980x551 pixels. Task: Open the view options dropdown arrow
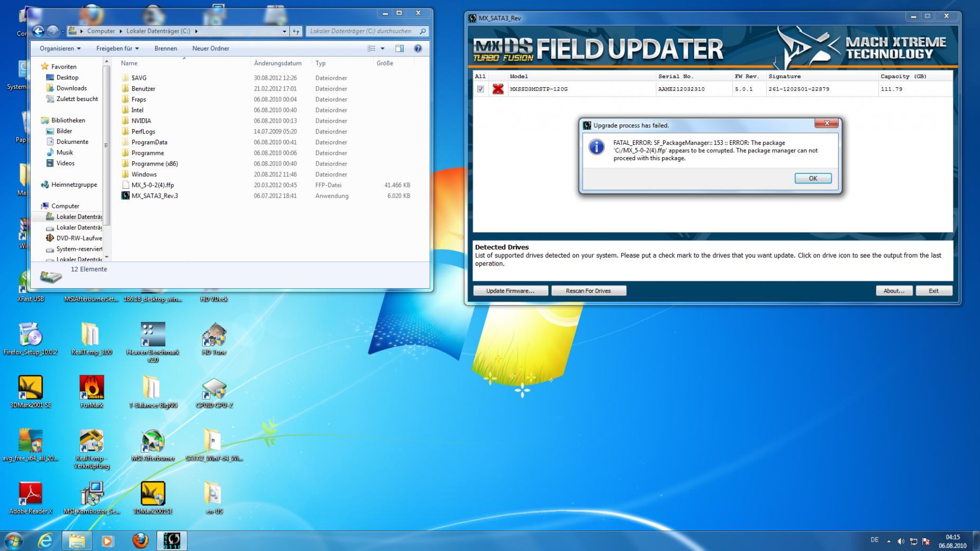click(383, 49)
